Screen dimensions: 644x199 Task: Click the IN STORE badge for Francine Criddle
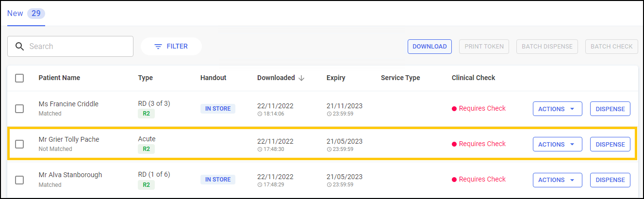tap(217, 109)
